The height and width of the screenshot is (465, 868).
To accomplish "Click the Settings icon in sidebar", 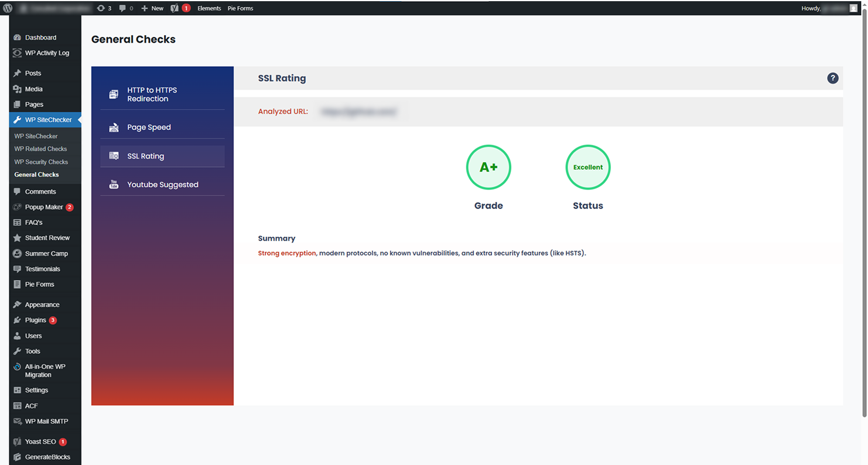I will [x=17, y=390].
